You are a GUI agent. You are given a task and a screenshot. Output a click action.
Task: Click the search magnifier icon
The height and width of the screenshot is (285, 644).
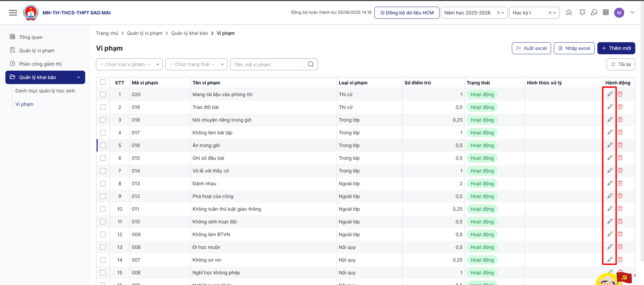point(311,64)
